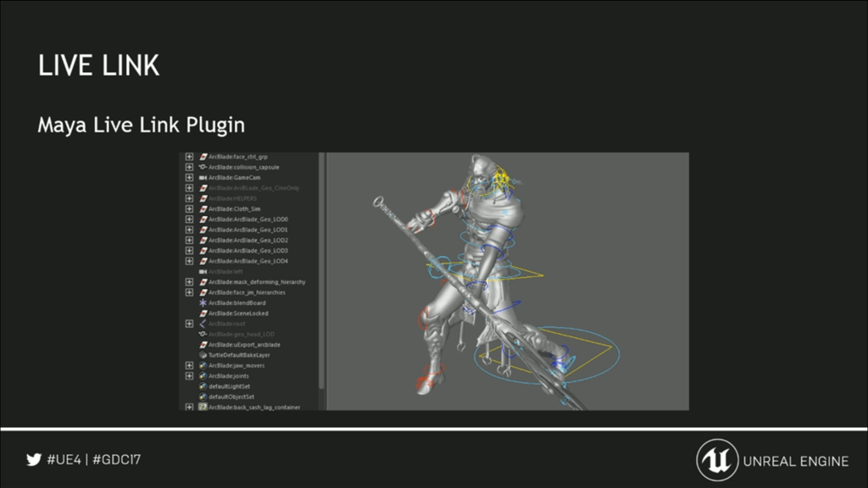Select the ArcBlade:back_sash_lag_container label
The image size is (868, 488).
pos(254,408)
